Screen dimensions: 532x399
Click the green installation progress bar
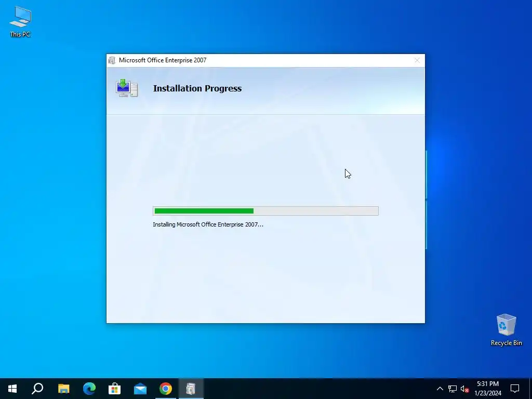pyautogui.click(x=265, y=211)
